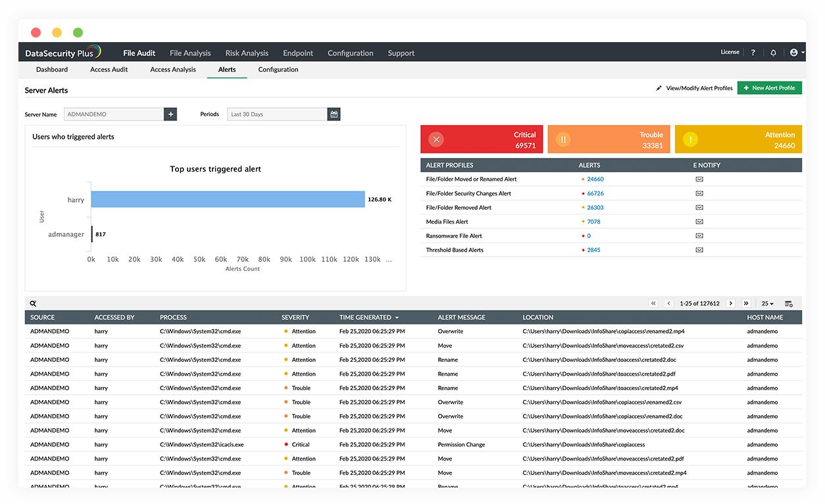Image resolution: width=825 pixels, height=504 pixels.
Task: Click the Trouble double exclamation icon
Action: pos(563,139)
